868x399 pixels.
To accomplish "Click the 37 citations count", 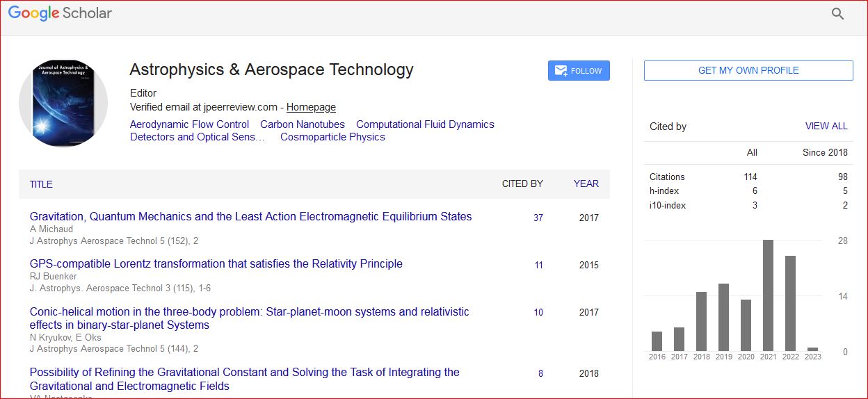I will pyautogui.click(x=538, y=218).
